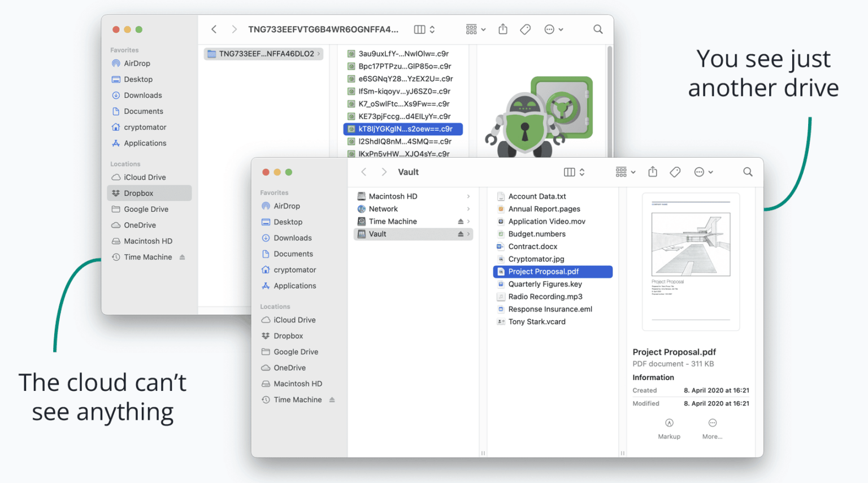
Task: Select iCloud Drive in the Locations list
Action: pos(294,319)
